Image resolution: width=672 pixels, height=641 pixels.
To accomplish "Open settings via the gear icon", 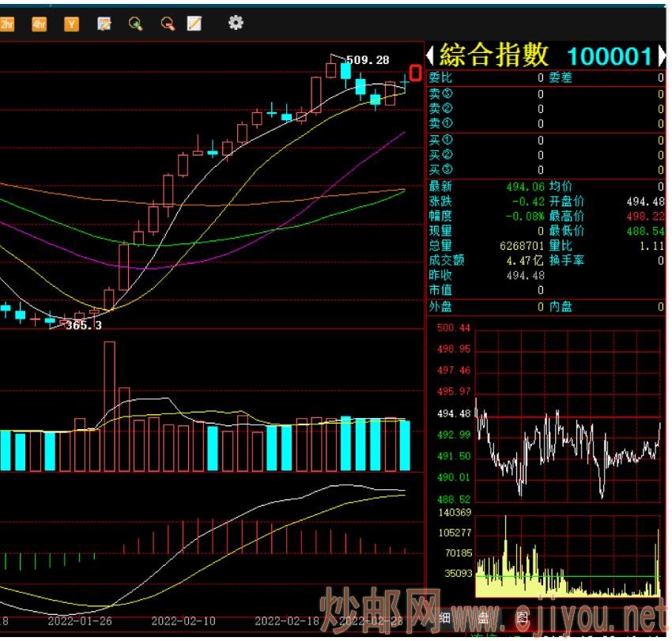I will click(236, 23).
